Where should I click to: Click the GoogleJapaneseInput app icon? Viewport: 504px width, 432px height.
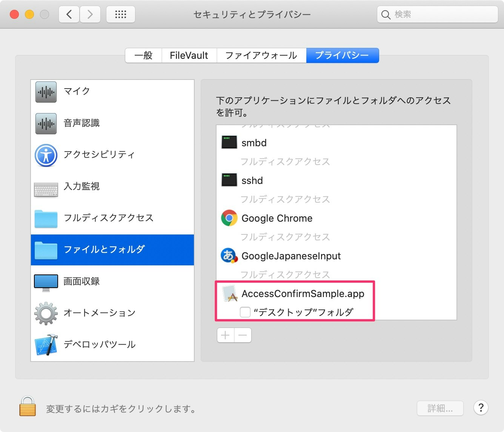(229, 256)
